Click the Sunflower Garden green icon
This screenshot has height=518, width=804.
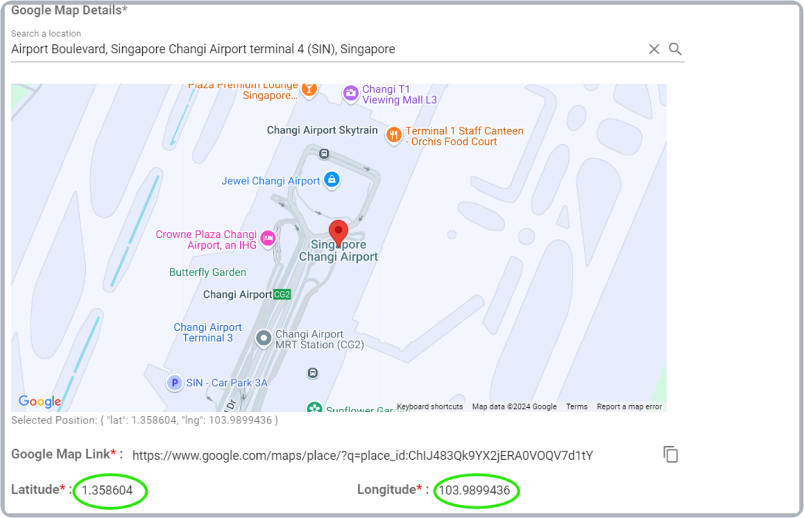coord(314,407)
